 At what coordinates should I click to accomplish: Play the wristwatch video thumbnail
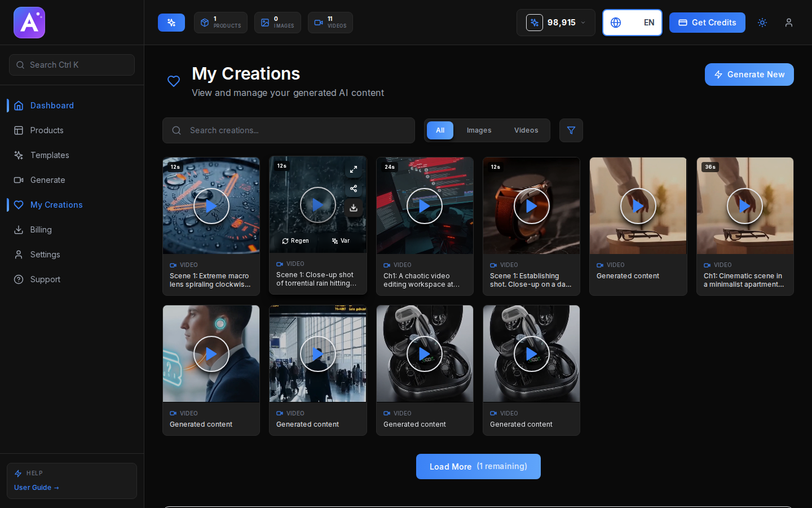[x=531, y=206]
